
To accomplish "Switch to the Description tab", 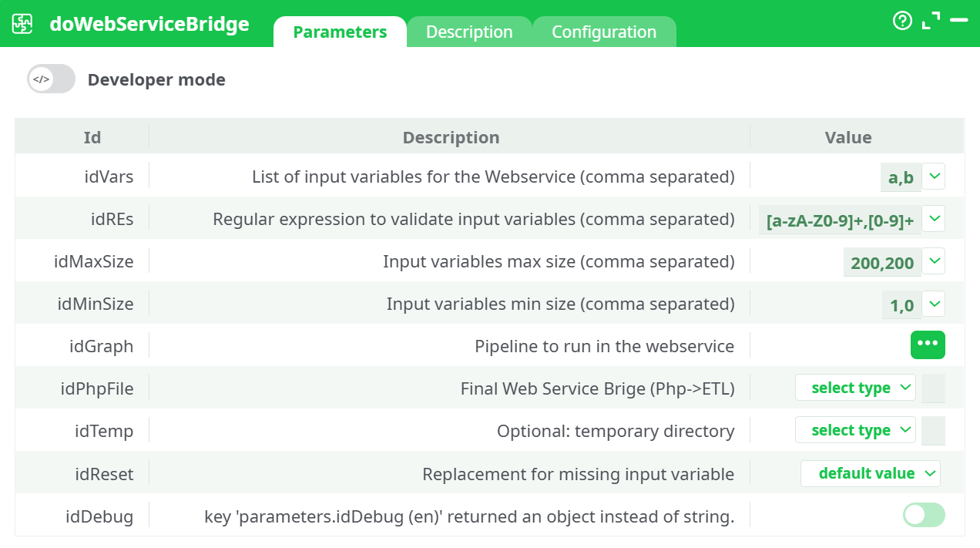I will (x=468, y=32).
